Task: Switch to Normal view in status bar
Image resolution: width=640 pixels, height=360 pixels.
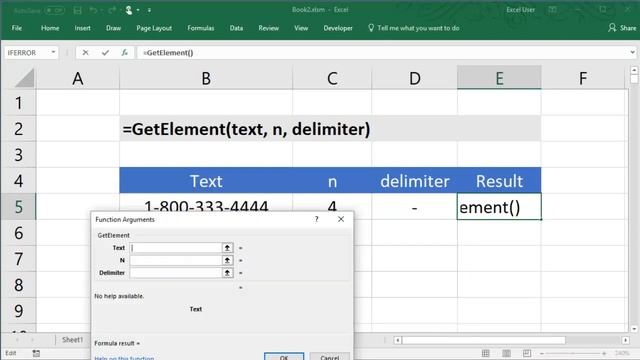Action: [x=486, y=353]
